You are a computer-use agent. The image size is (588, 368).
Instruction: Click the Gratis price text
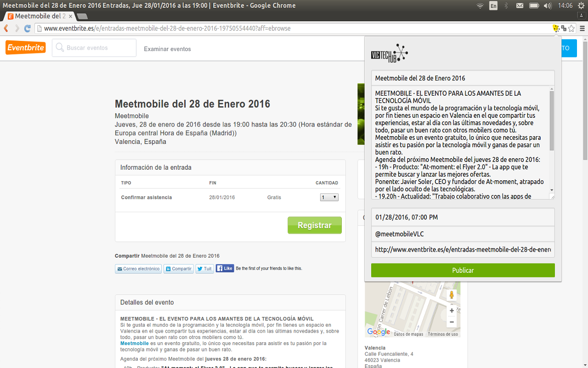click(274, 197)
